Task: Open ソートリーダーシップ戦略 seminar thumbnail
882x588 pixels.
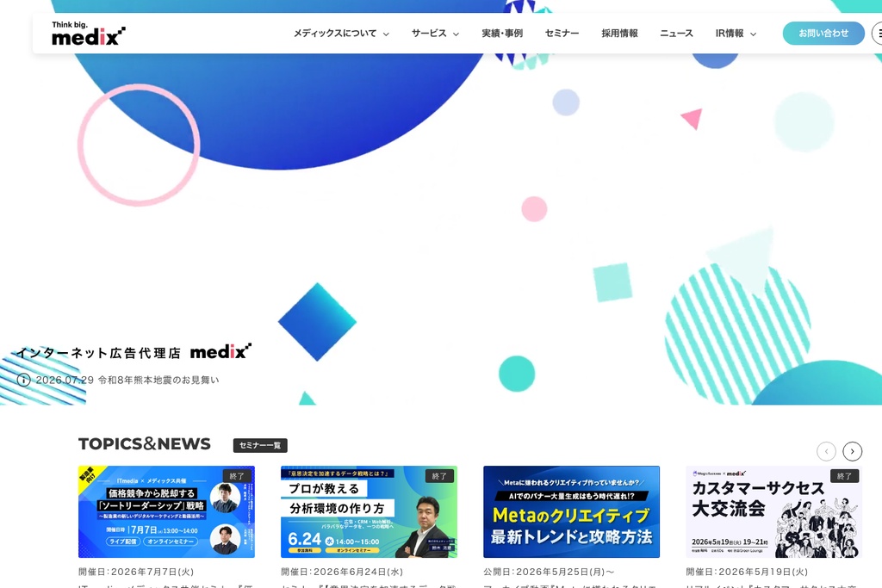Action: [166, 511]
